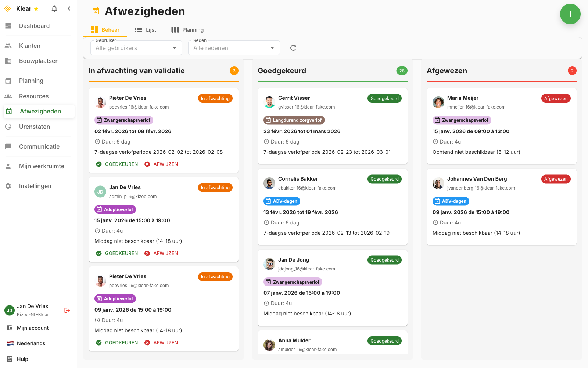Open the Alle gebruikers filter dropdown

point(136,48)
